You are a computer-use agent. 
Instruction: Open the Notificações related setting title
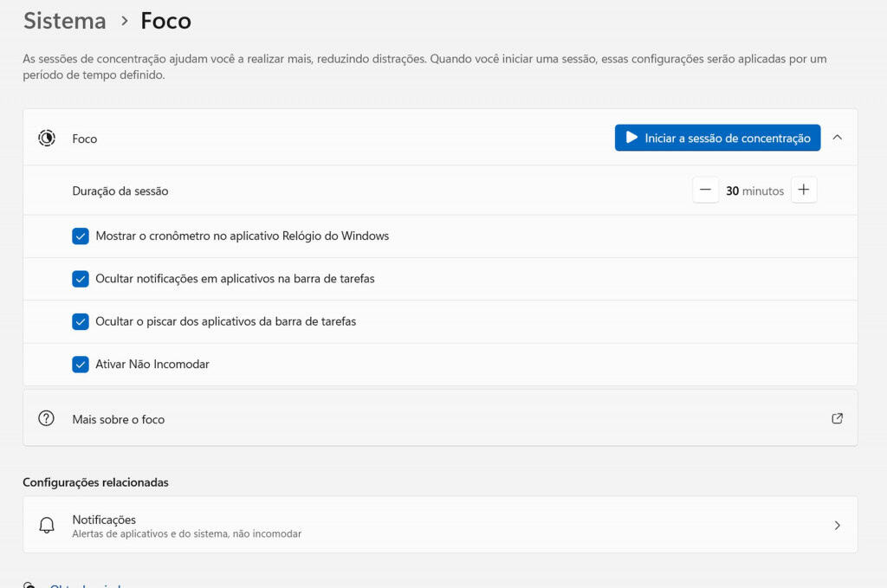(104, 520)
